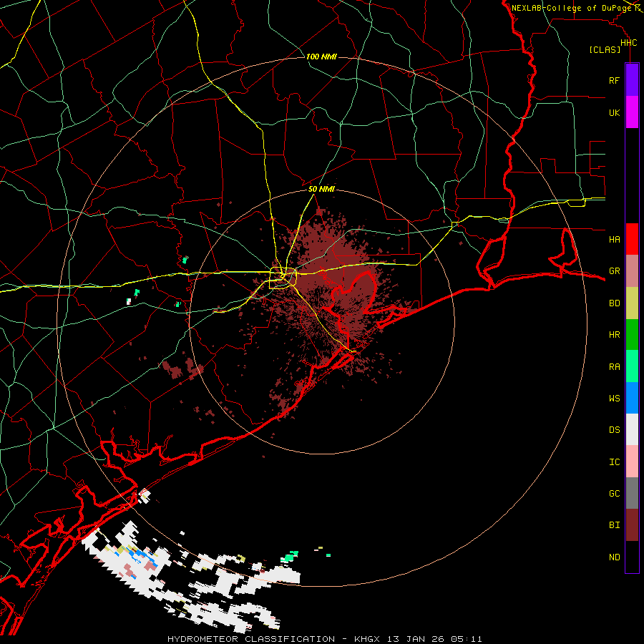Click the IC light pink legend swatch
Screen dimensions: 644x644
tap(632, 462)
